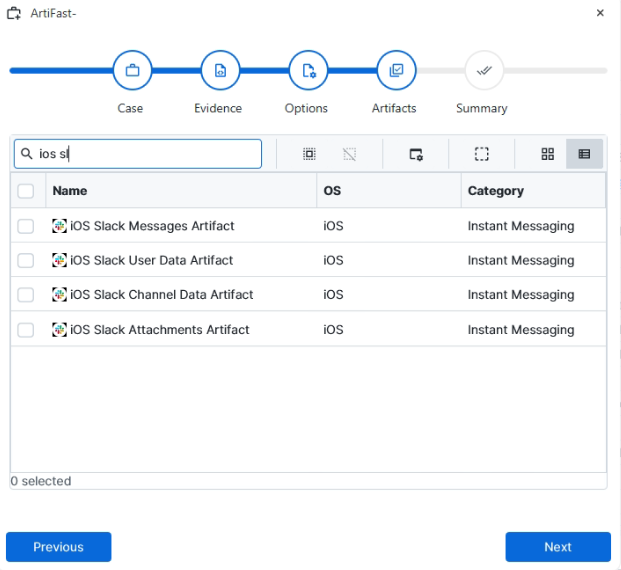Check iOS Slack User Data Artifact checkbox

(x=26, y=261)
